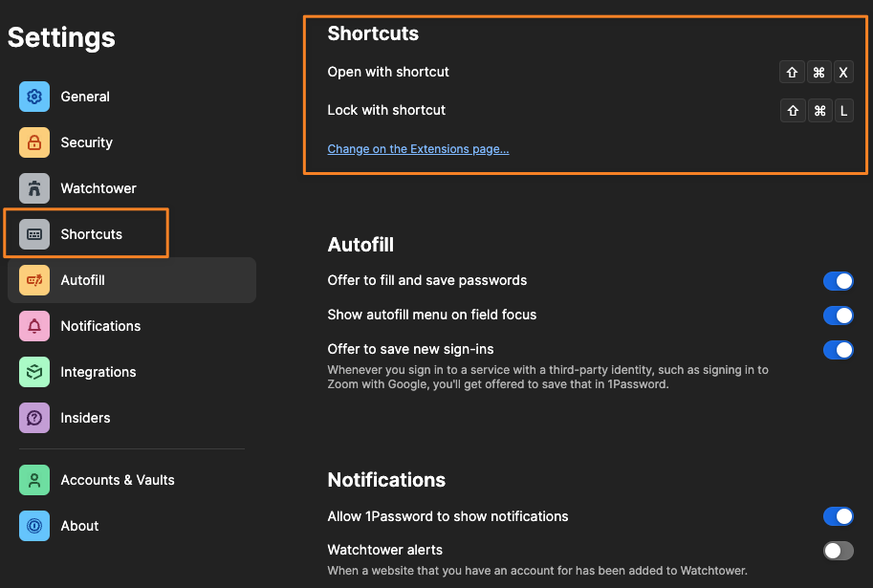This screenshot has height=588, width=873.
Task: Click the Notifications bell icon
Action: point(34,326)
